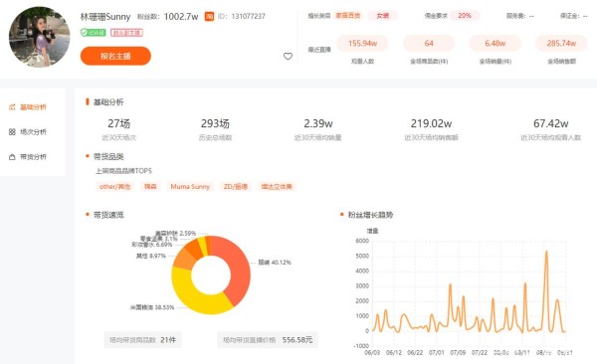Select the other/其他 brand tag
The width and height of the screenshot is (597, 364).
[114, 187]
